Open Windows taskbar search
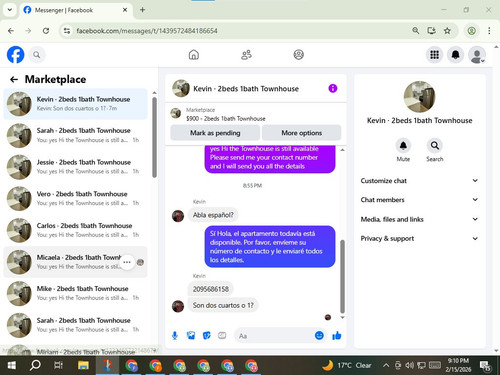The height and width of the screenshot is (375, 500). (35, 366)
